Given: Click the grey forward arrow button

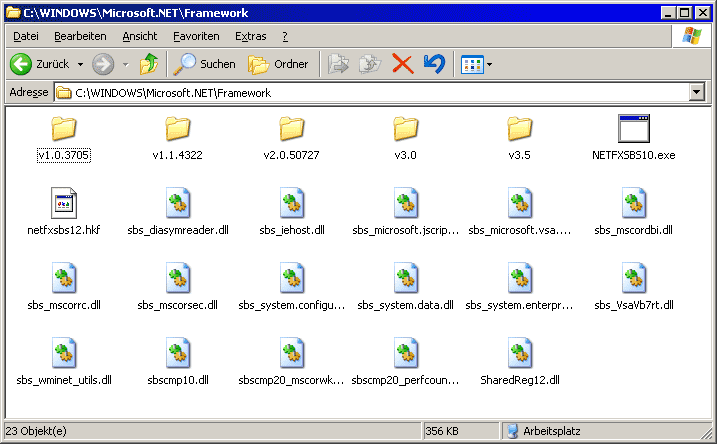Looking at the screenshot, I should tap(103, 64).
